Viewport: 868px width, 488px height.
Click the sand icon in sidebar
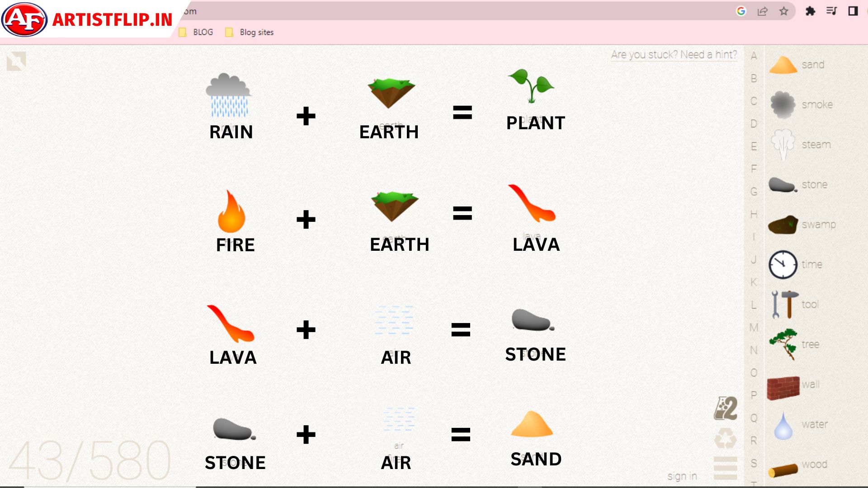coord(783,64)
